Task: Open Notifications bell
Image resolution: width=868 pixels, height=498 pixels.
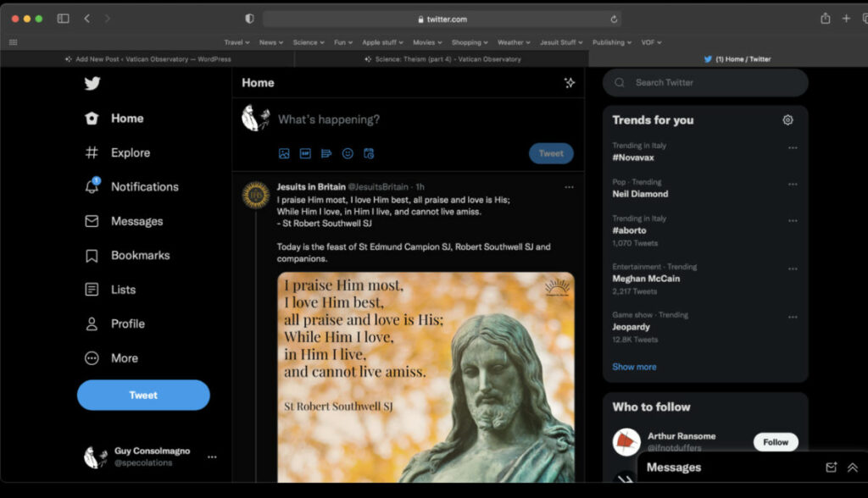Action: click(131, 187)
